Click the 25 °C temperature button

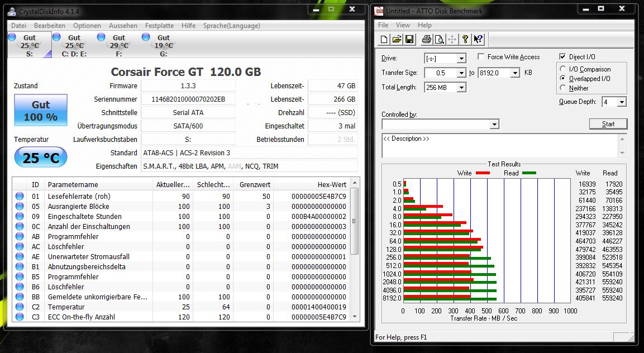[41, 158]
